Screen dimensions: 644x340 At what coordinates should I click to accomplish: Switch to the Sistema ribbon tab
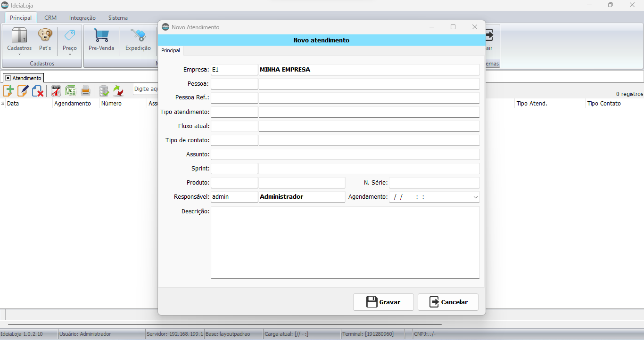point(118,18)
